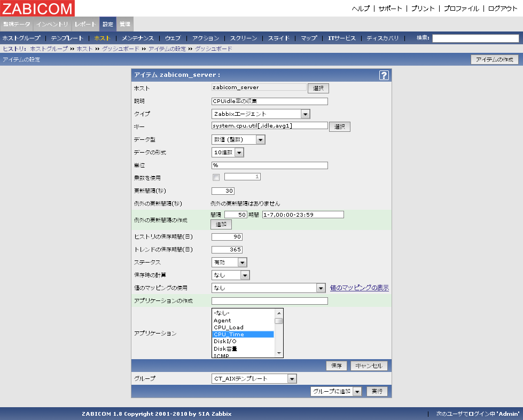Click the プロファイル link
Image resolution: width=523 pixels, height=420 pixels.
(x=461, y=9)
